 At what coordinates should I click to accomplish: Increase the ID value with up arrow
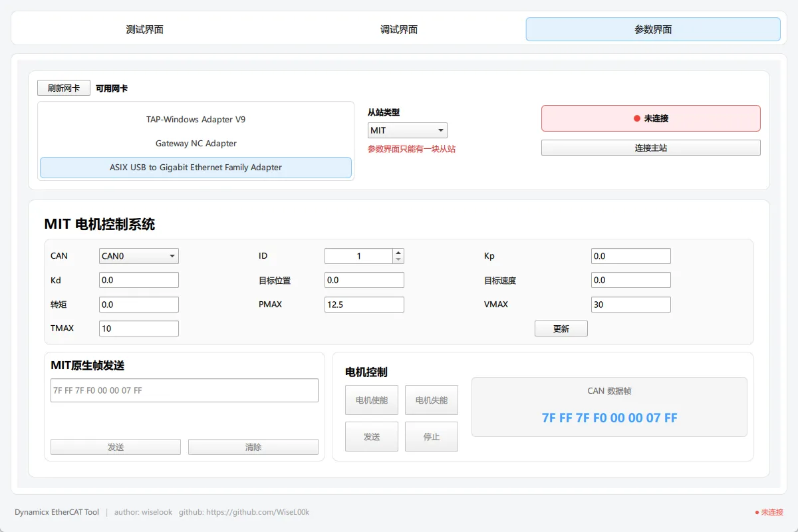tap(398, 253)
